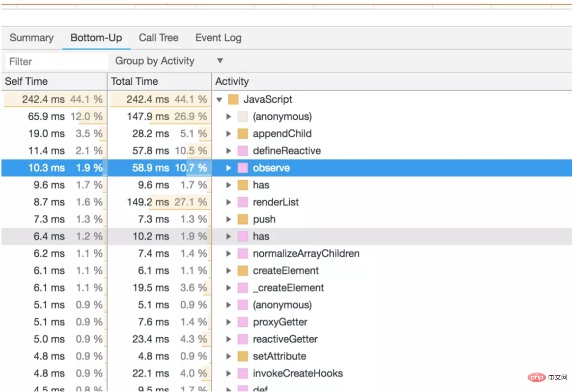The image size is (572, 392).
Task: Click the 57.8 ms Total Time cell
Action: point(159,151)
